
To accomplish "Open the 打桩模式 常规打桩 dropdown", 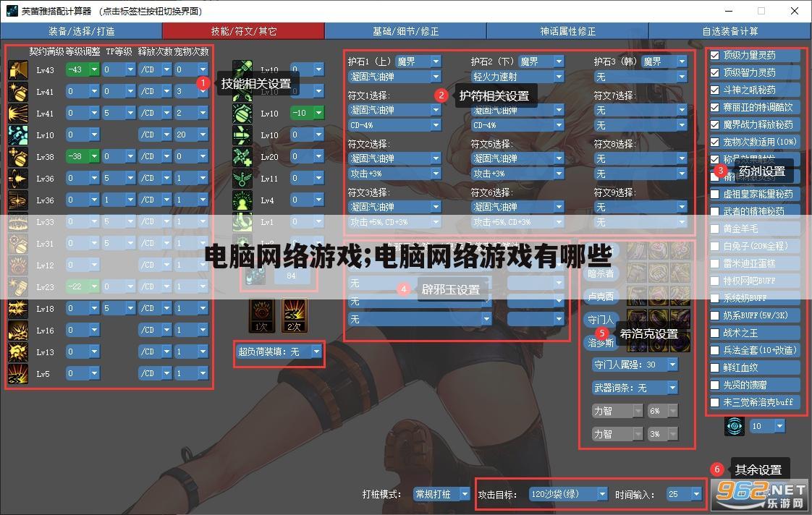I will tap(441, 494).
